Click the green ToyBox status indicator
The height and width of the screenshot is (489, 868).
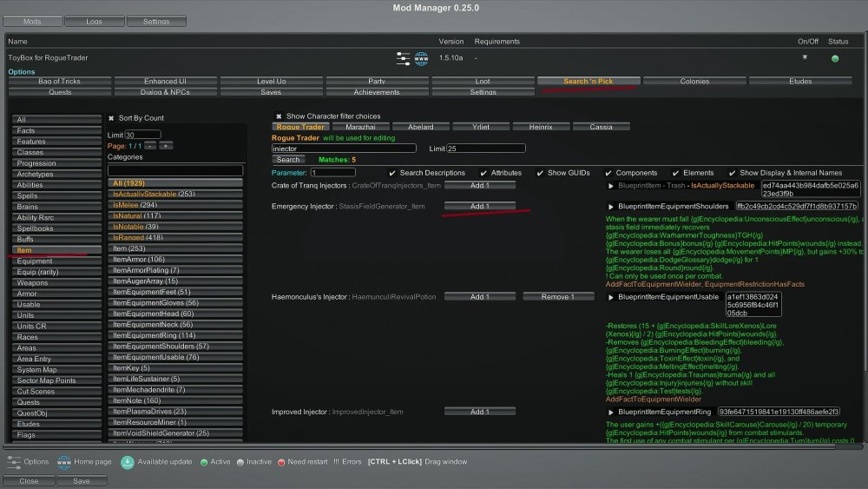835,59
